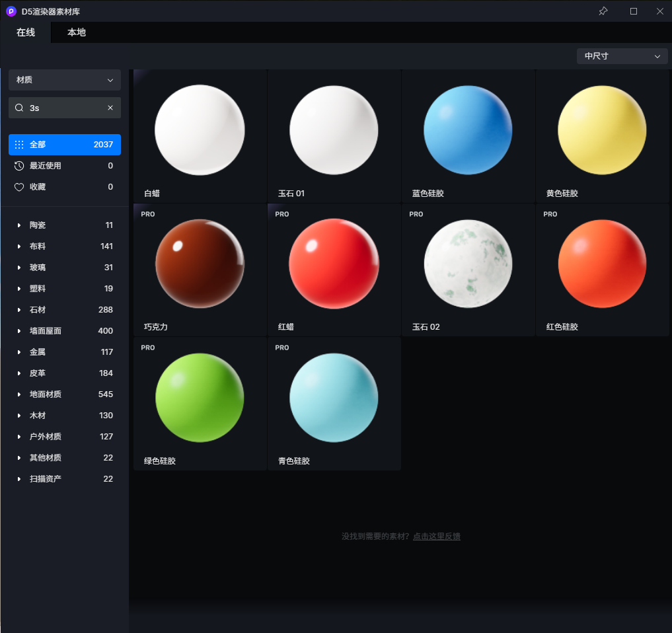Open the recently used materials list
This screenshot has width=672, height=633.
64,166
